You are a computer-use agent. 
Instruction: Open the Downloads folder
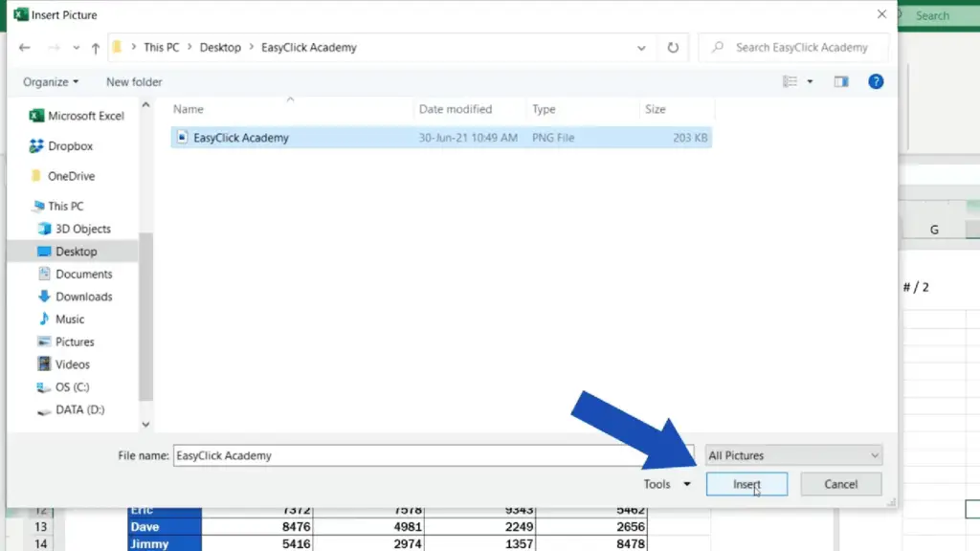[75, 297]
